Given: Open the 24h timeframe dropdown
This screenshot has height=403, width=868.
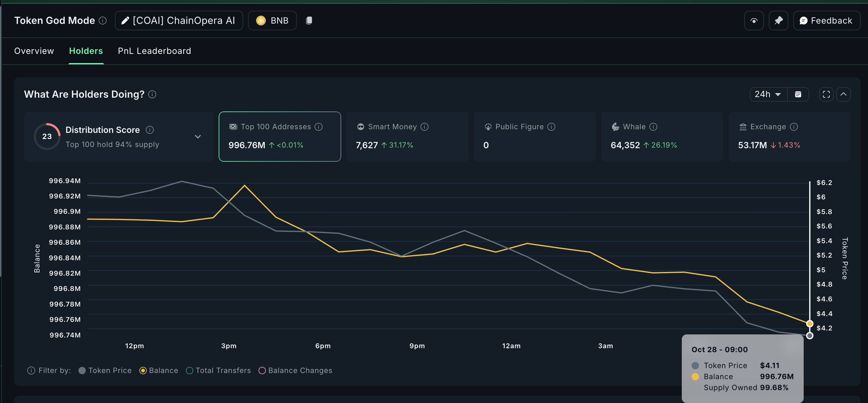Looking at the screenshot, I should (x=768, y=94).
